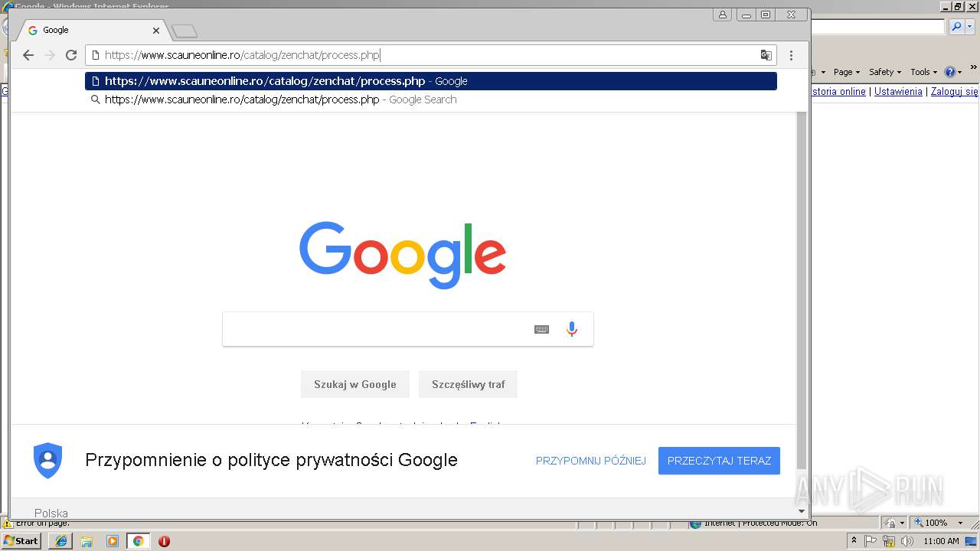Select the highlighted scauneonline.ro URL suggestion
This screenshot has height=551, width=980.
click(x=431, y=81)
